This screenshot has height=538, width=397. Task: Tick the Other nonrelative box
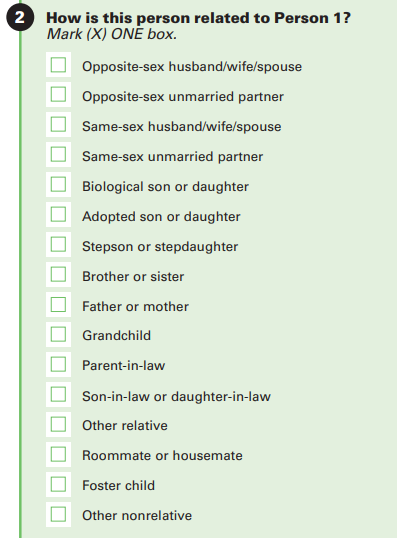click(58, 514)
